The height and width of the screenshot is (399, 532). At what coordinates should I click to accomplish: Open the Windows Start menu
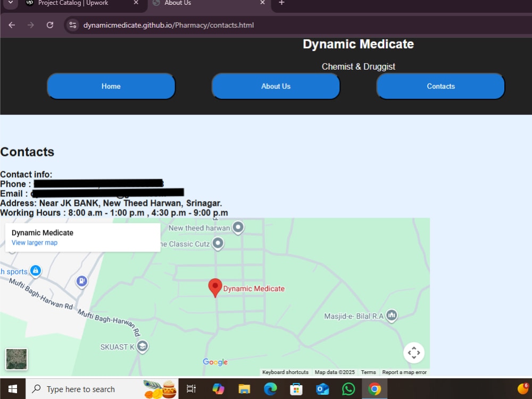tap(13, 389)
